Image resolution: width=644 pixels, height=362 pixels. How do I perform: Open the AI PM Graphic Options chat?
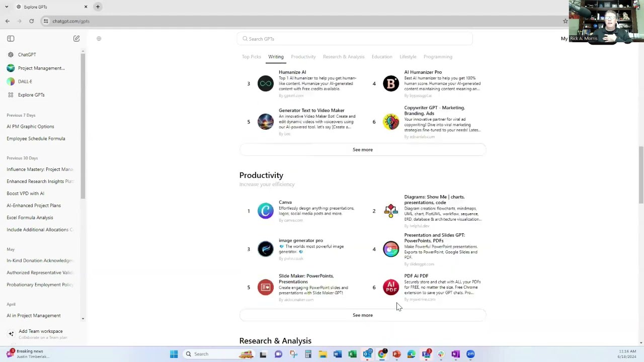point(30,127)
